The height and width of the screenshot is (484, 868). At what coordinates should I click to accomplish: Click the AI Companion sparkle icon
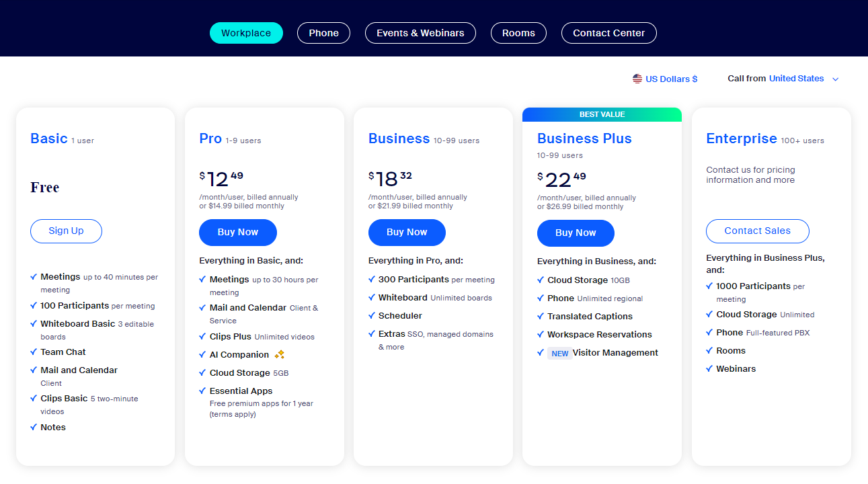click(280, 355)
